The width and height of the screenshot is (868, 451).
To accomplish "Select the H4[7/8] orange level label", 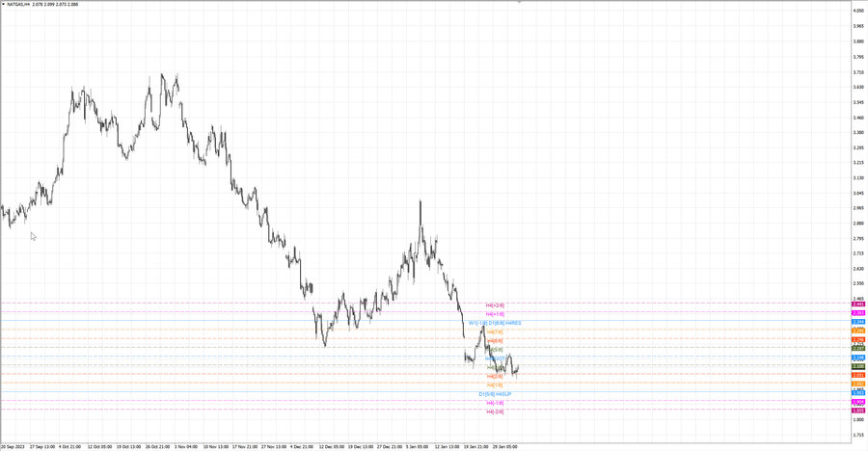I will (495, 332).
